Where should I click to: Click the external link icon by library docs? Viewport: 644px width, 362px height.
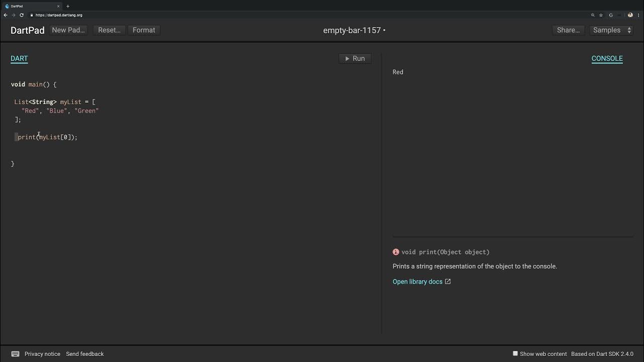(448, 282)
